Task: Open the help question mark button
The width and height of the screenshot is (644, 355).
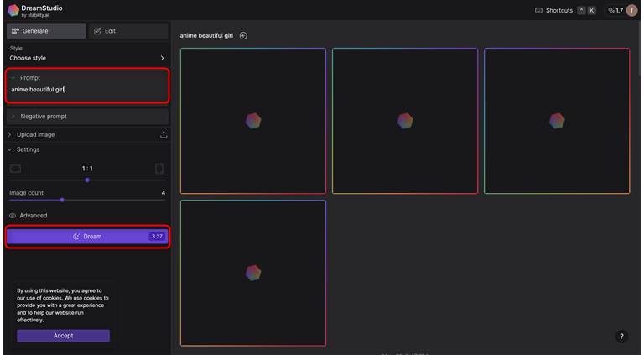Action: click(621, 337)
